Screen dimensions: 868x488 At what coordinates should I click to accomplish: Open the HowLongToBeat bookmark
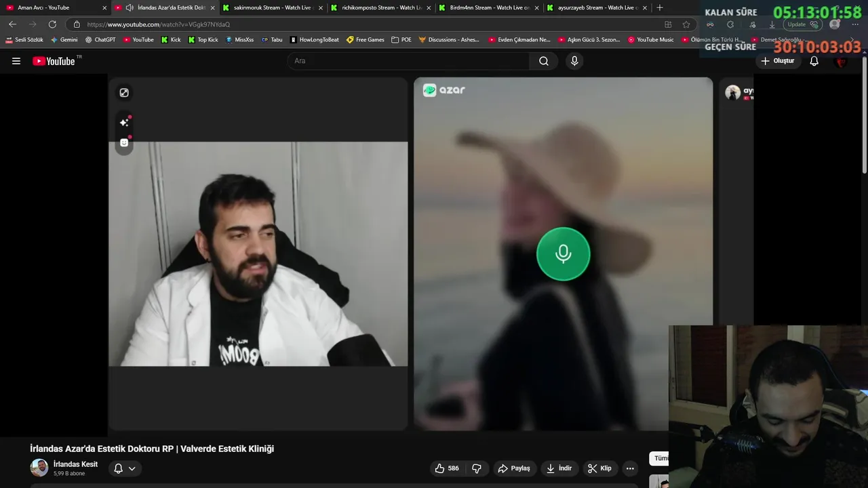tap(315, 40)
